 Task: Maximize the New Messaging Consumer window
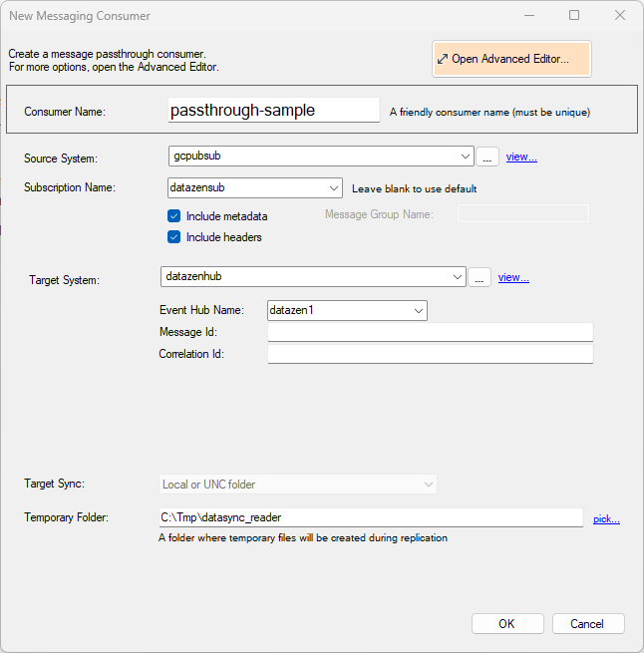(x=574, y=15)
